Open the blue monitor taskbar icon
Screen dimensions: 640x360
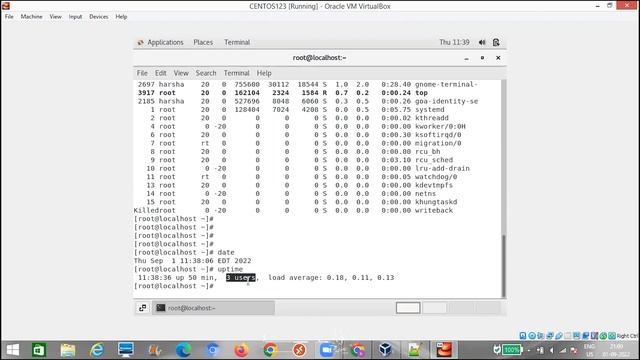(x=125, y=350)
